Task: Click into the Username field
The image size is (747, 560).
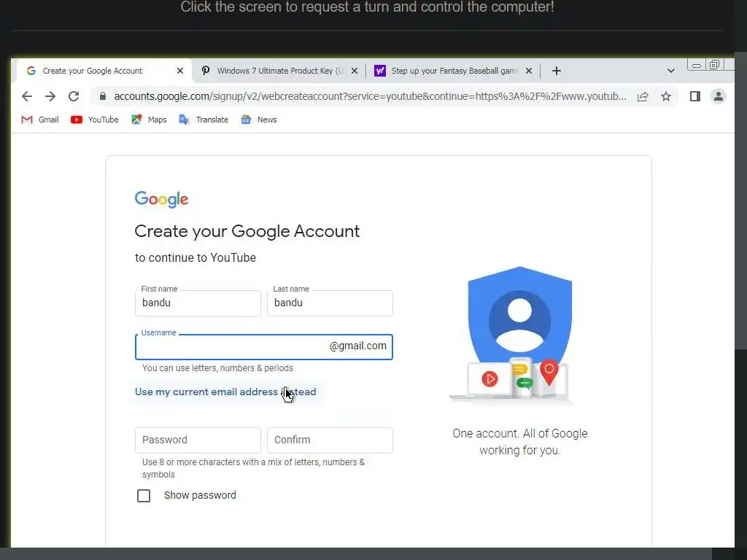Action: tap(263, 346)
